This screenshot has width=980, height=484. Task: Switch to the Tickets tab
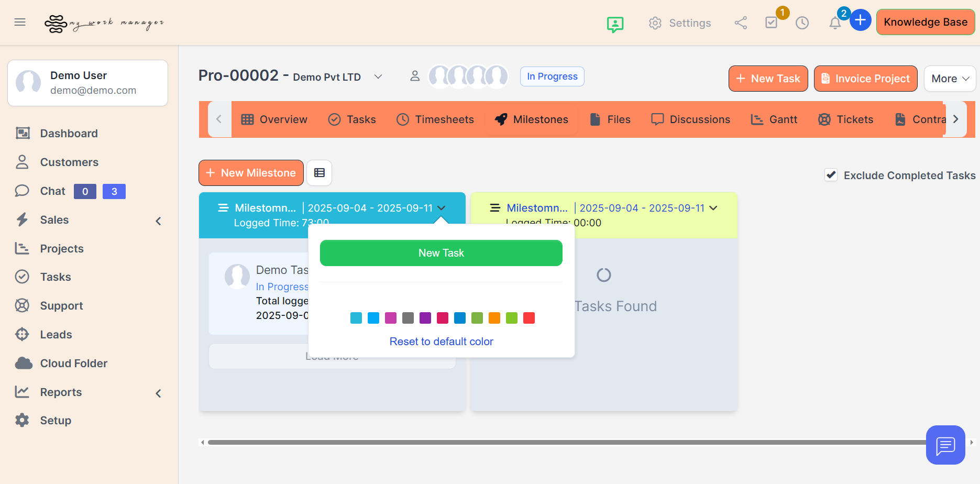[x=845, y=119]
